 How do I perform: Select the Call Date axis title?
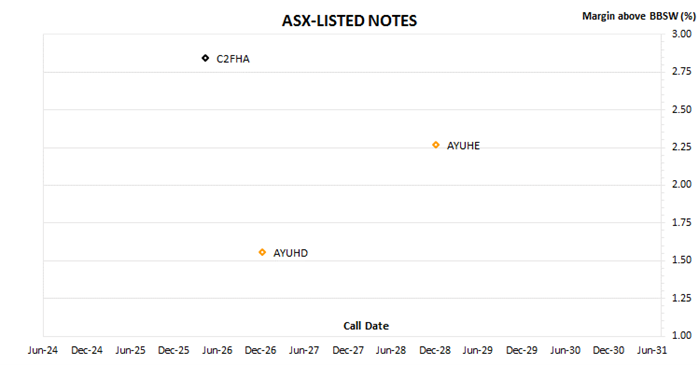(x=366, y=326)
